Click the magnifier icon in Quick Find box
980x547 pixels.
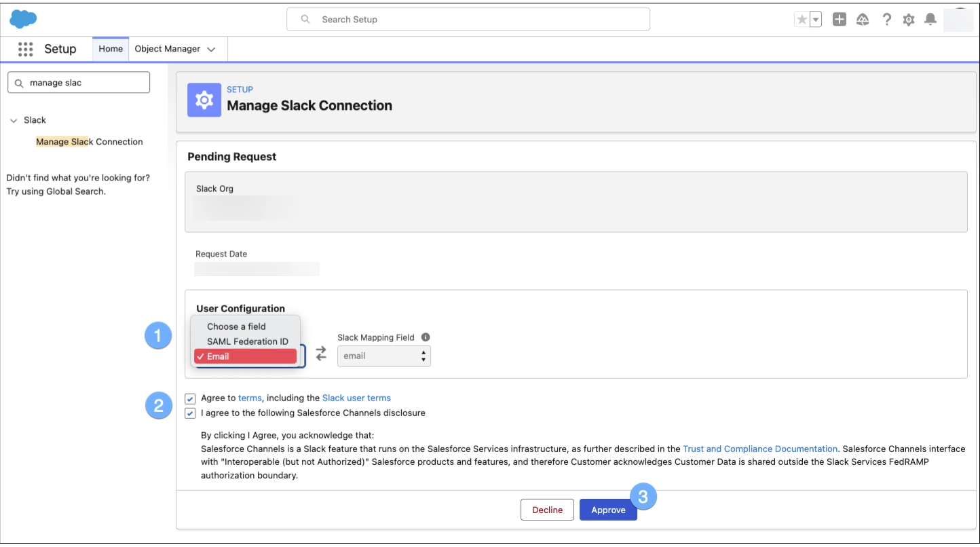click(x=18, y=83)
